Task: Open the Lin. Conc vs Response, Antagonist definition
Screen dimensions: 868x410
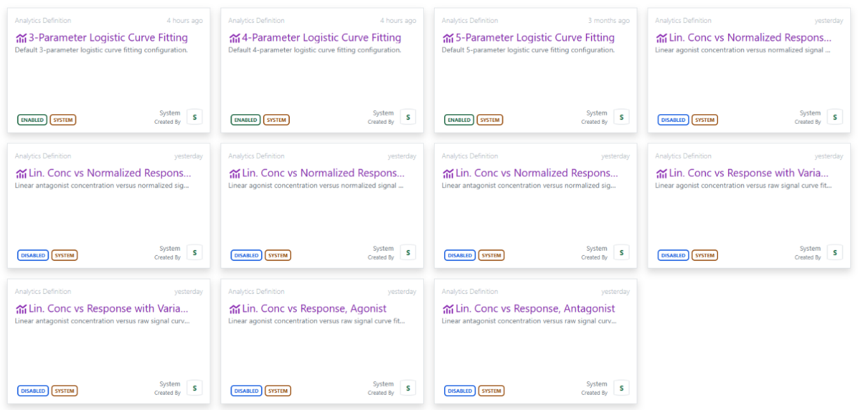Action: tap(535, 309)
